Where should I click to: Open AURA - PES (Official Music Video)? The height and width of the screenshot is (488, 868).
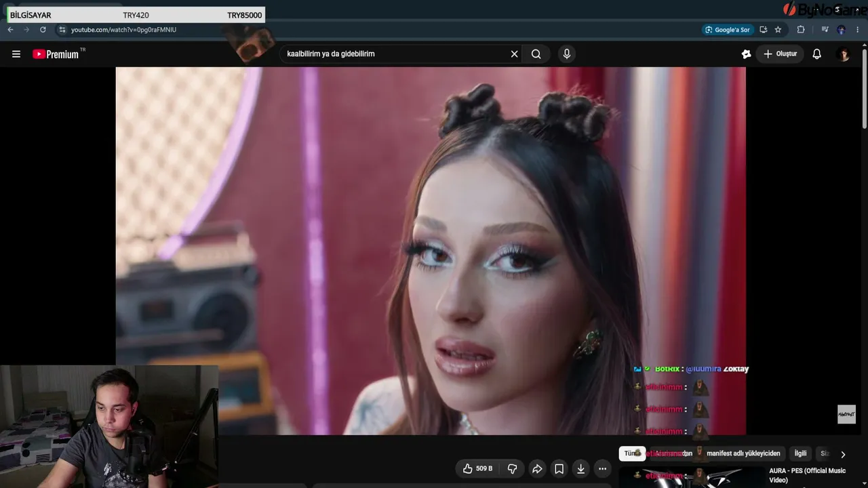click(x=807, y=475)
